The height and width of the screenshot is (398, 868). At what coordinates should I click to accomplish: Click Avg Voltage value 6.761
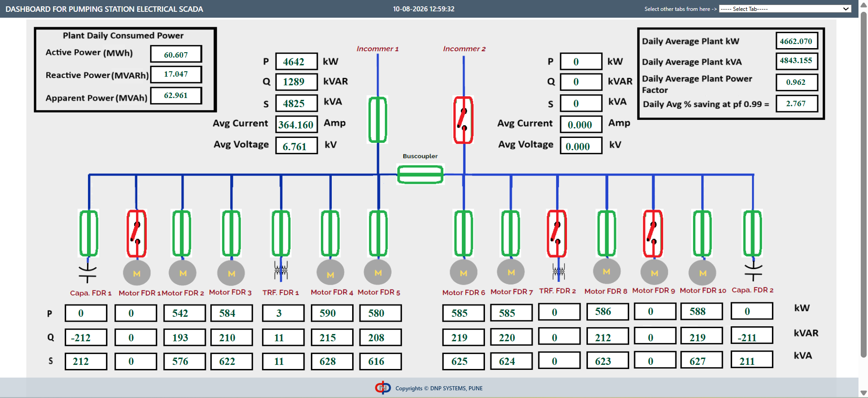tap(296, 147)
